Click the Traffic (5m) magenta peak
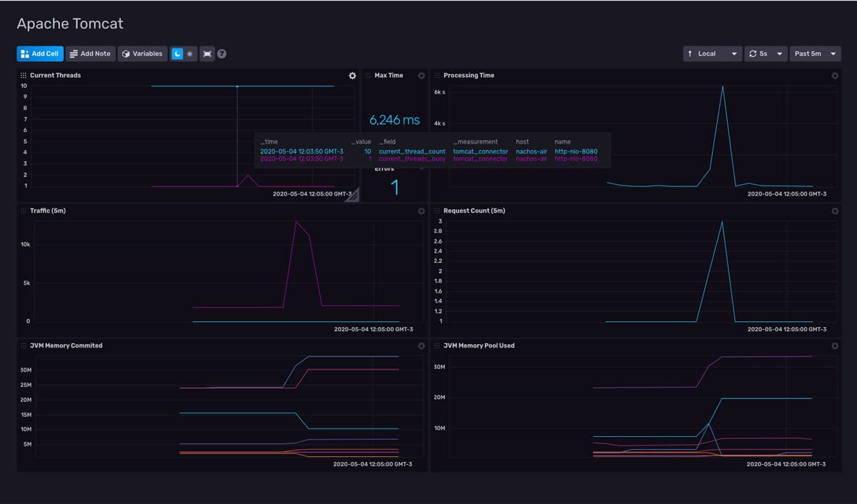Image resolution: width=857 pixels, height=504 pixels. (296, 222)
